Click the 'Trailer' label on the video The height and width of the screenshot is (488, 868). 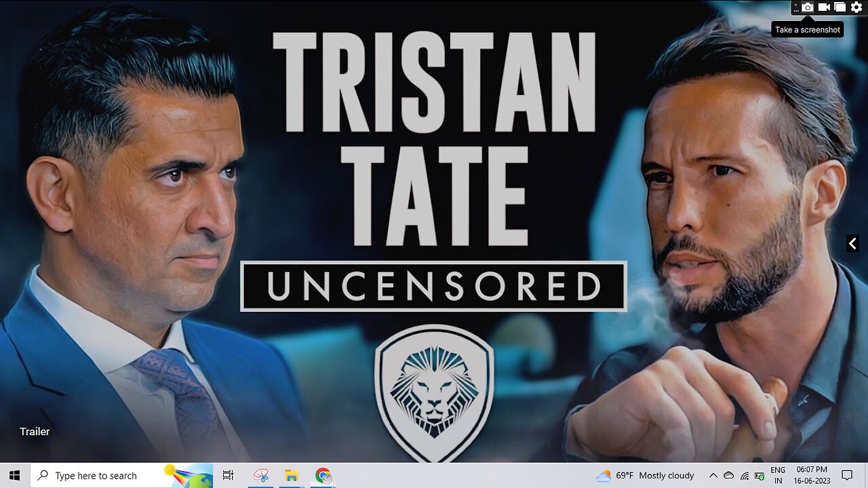click(35, 431)
